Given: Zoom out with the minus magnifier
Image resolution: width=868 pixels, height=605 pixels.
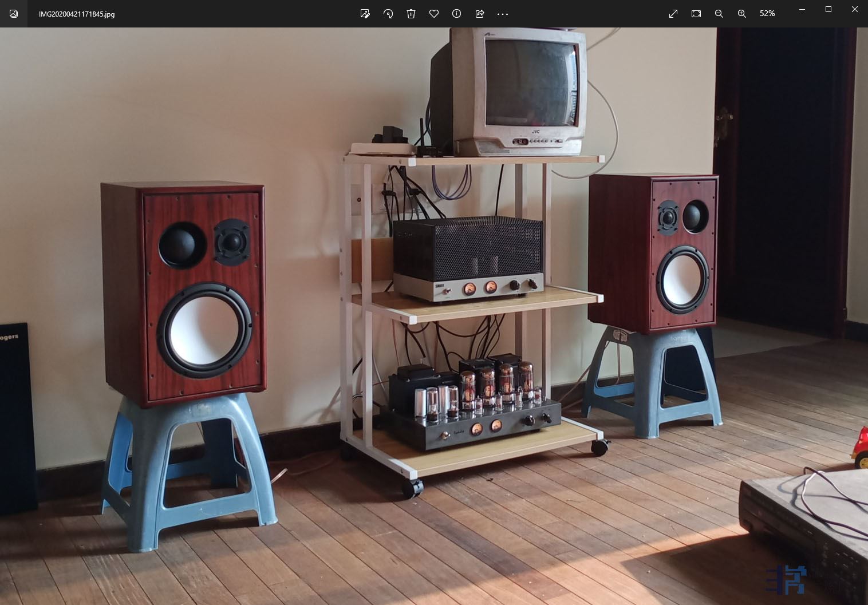Looking at the screenshot, I should point(719,14).
